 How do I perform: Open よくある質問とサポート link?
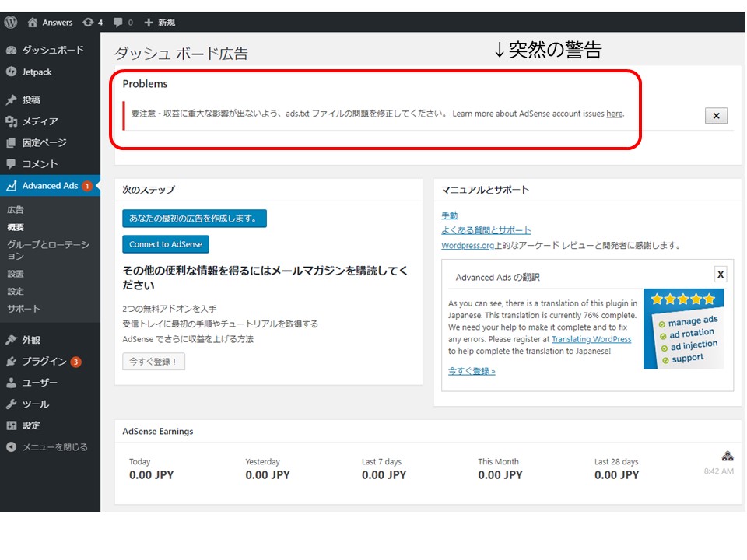coord(486,230)
